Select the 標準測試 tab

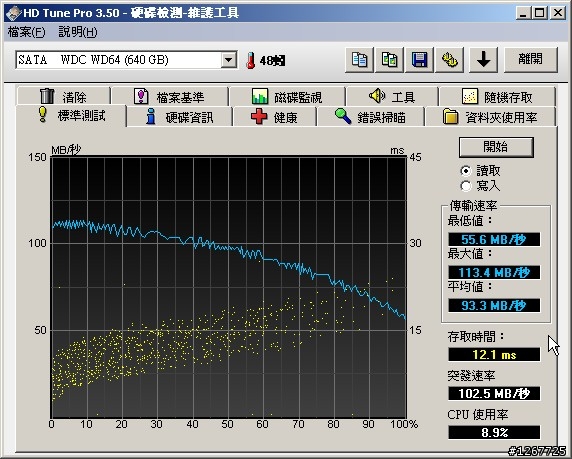(72, 116)
